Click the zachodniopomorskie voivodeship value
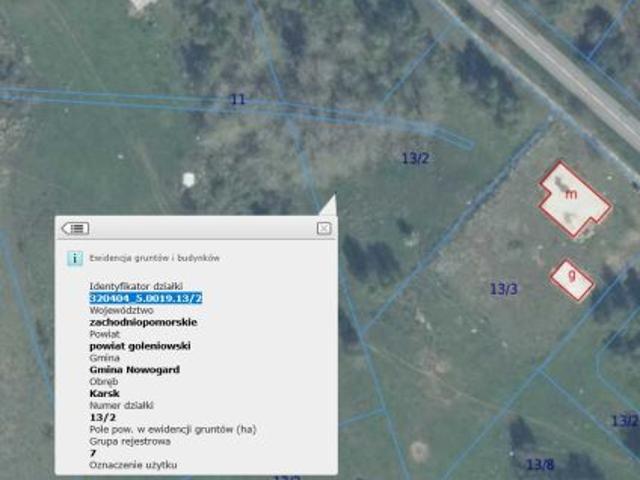Screen dimensions: 640x480 (143, 323)
